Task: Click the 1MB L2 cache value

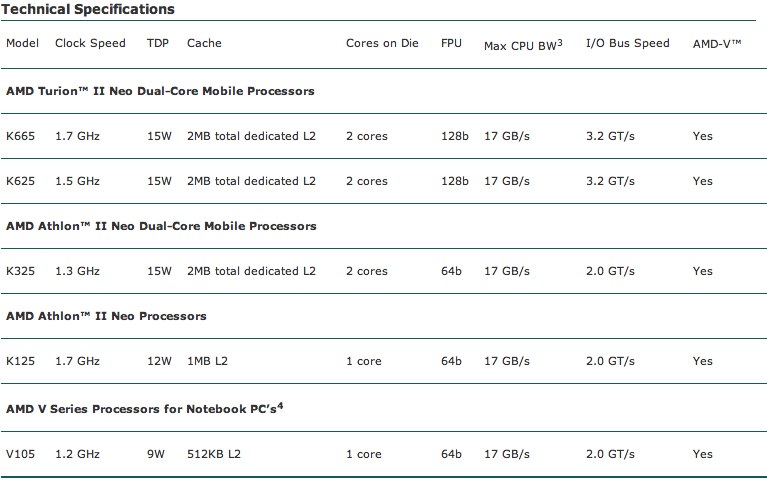Action: pos(208,361)
